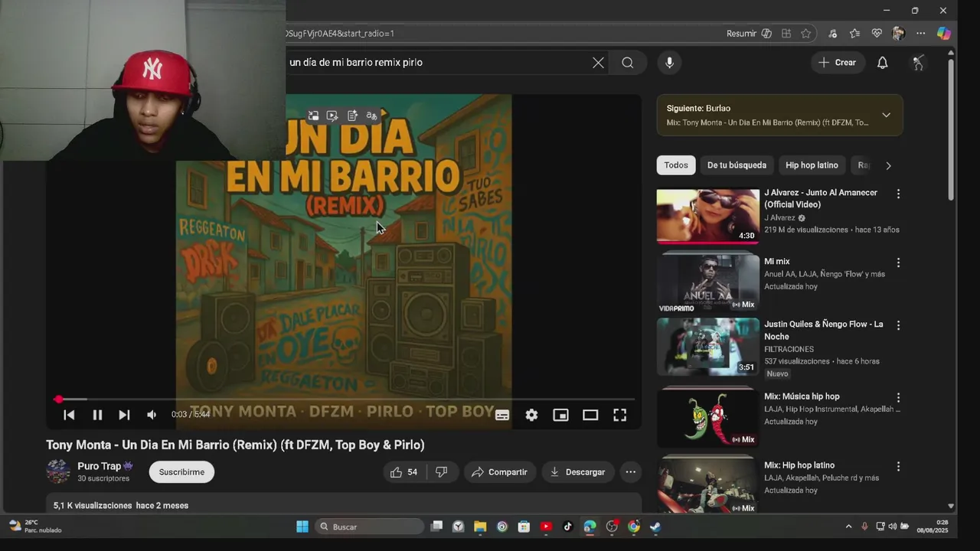Show hidden system tray icons
This screenshot has height=551, width=980.
pos(848,527)
